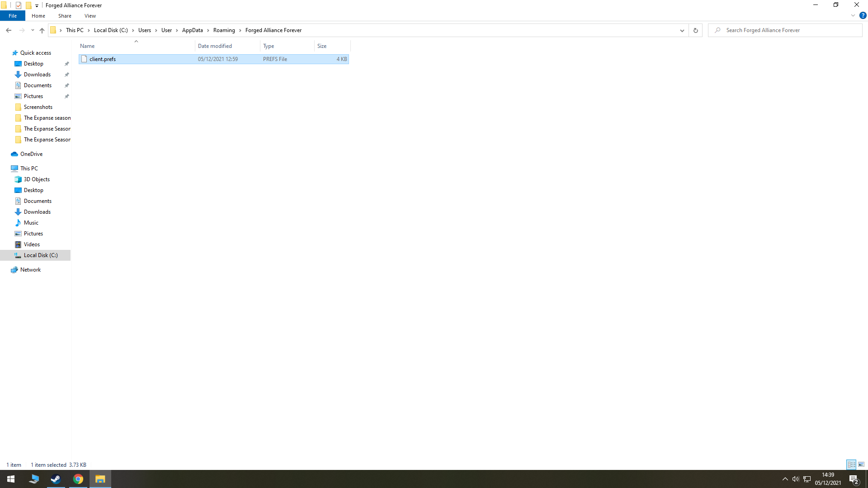Switch to details view layout

851,465
